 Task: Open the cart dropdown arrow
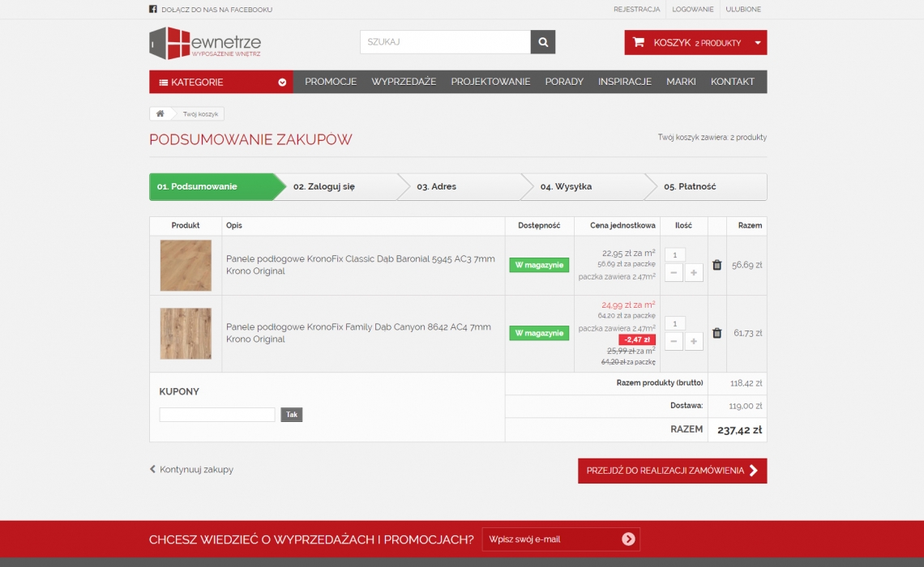pos(758,42)
